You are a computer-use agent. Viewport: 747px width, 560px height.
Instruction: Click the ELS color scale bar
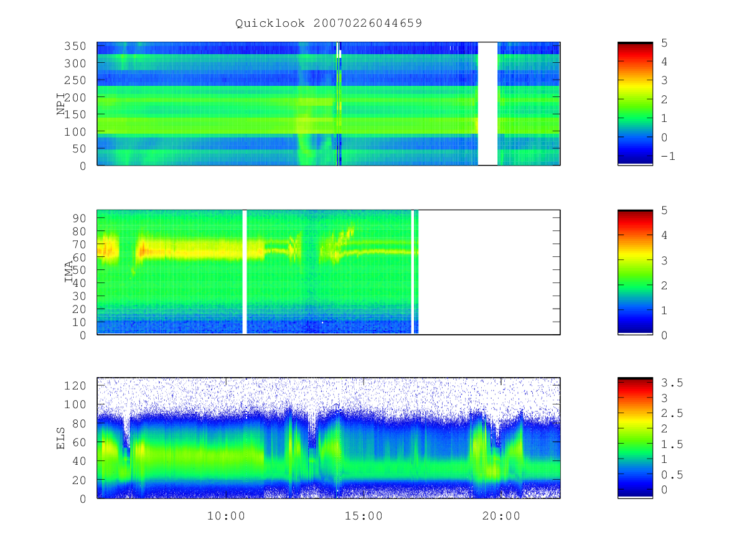tap(635, 438)
